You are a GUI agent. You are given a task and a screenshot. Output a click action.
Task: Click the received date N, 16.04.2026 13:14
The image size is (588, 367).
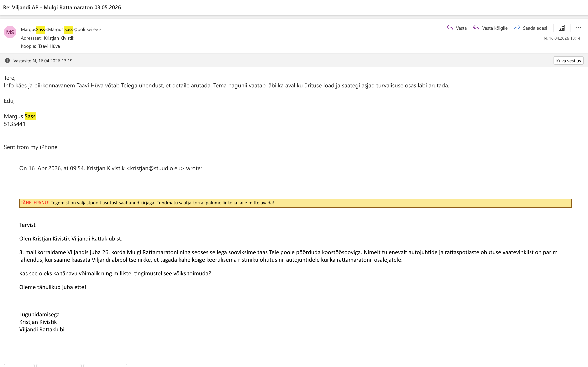(562, 38)
